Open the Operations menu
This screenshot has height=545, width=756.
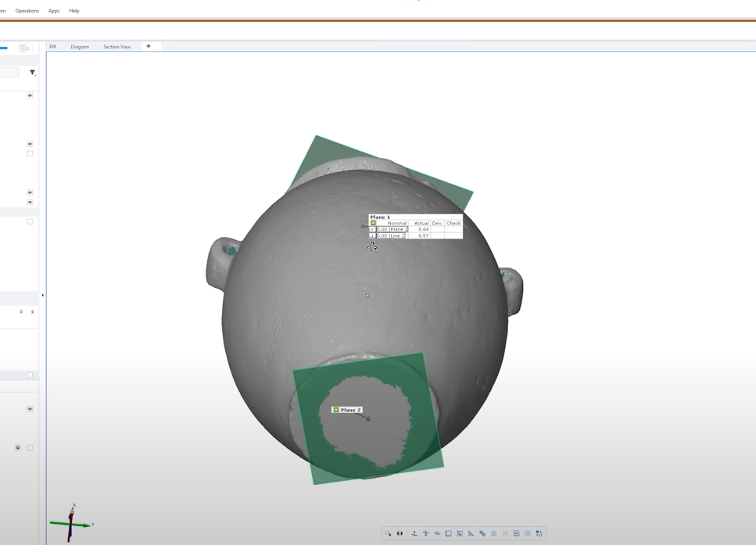27,11
